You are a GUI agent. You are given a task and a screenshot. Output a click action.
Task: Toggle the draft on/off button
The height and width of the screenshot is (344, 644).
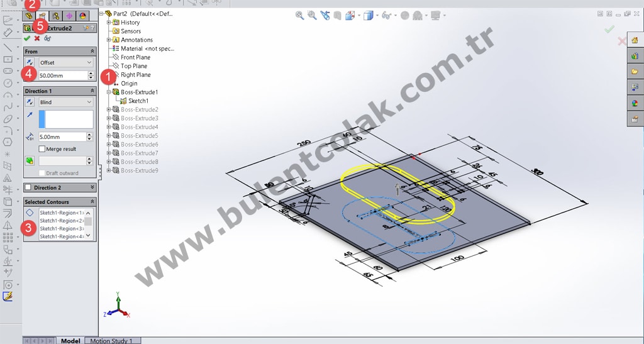(x=30, y=160)
